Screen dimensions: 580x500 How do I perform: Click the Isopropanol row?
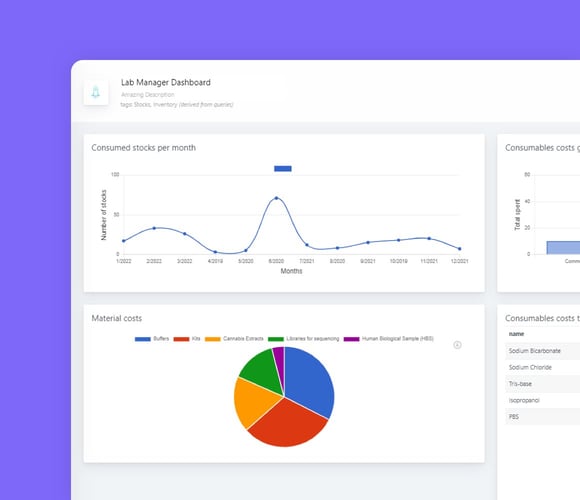[542, 400]
